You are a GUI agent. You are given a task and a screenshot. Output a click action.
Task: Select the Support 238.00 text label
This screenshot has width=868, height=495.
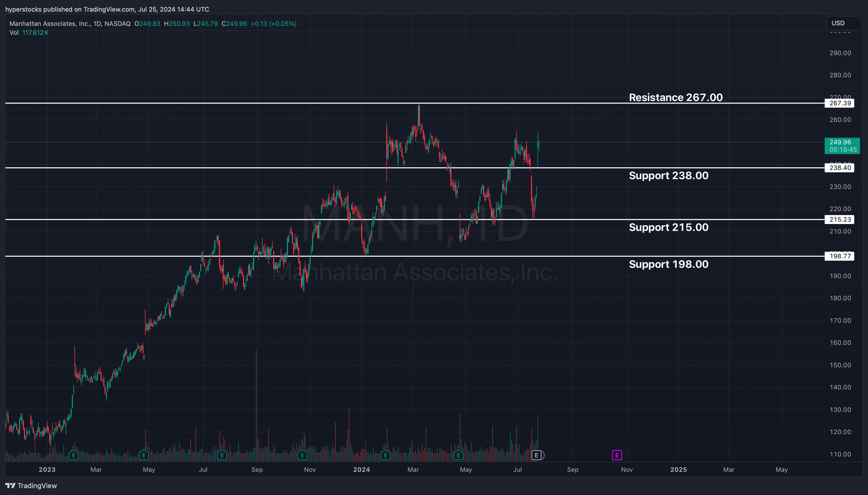668,175
